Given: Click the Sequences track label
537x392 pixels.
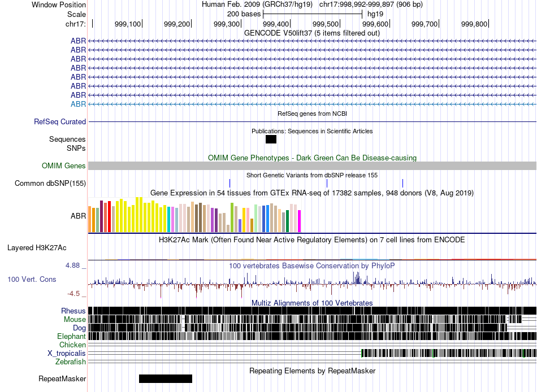Looking at the screenshot, I should click(67, 140).
